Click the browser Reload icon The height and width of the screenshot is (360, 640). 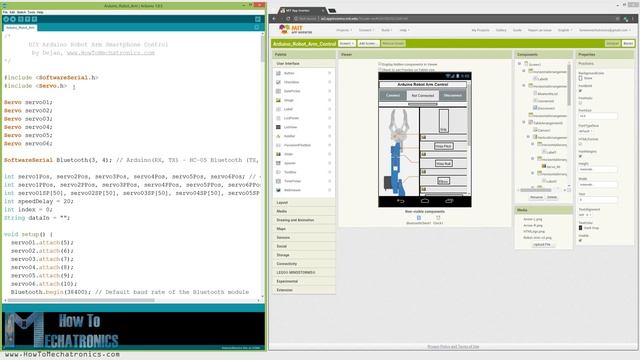[288, 19]
